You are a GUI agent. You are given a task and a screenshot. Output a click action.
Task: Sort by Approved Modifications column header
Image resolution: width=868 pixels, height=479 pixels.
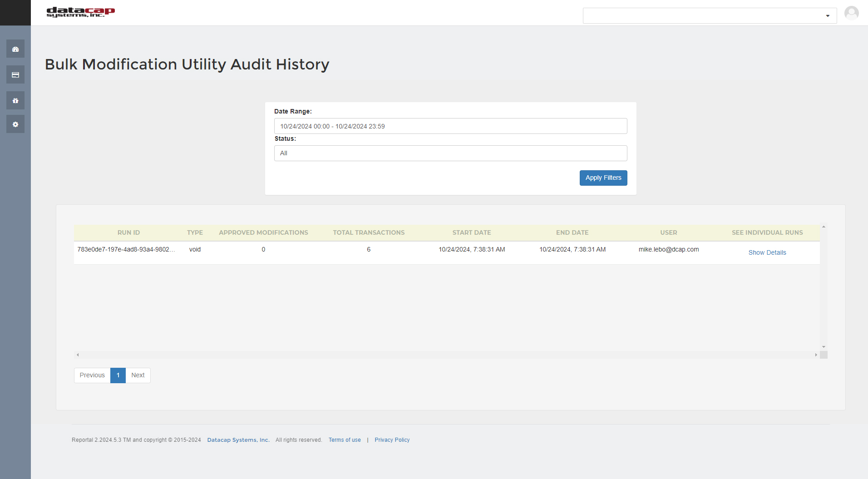tap(263, 233)
